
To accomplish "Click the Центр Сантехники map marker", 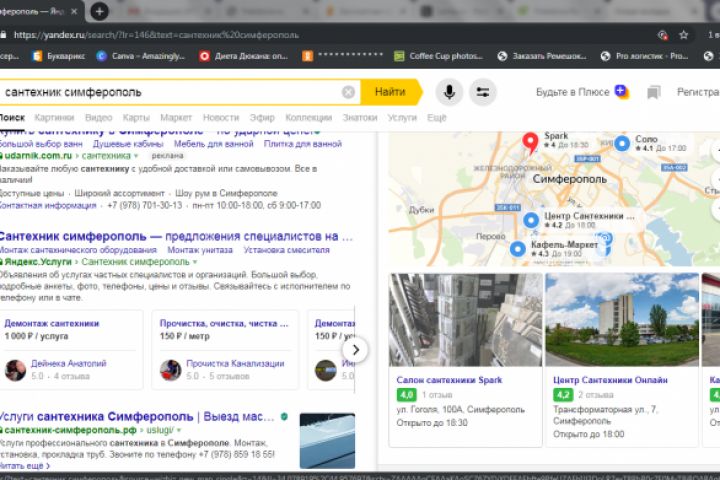I will pyautogui.click(x=531, y=220).
